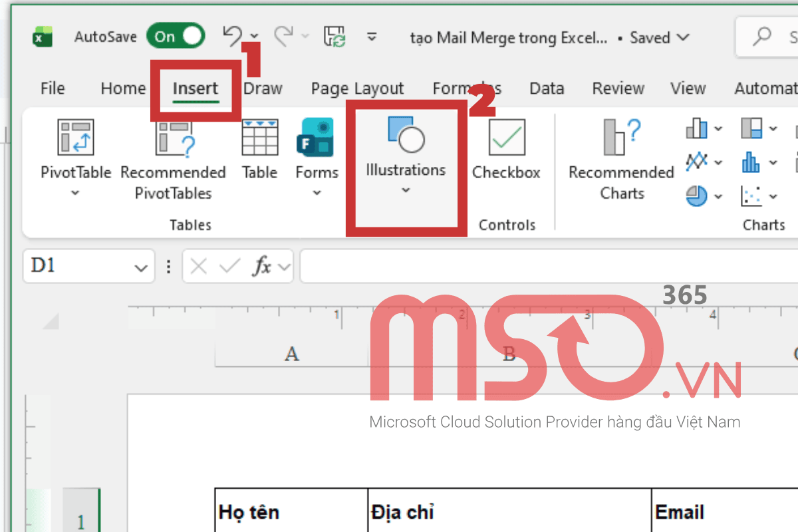Click the Saved status indicator
This screenshot has width=798, height=532.
pyautogui.click(x=650, y=38)
